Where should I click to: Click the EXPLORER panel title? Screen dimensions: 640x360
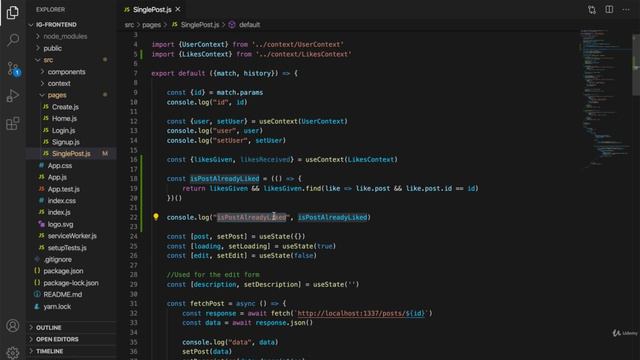click(50, 9)
